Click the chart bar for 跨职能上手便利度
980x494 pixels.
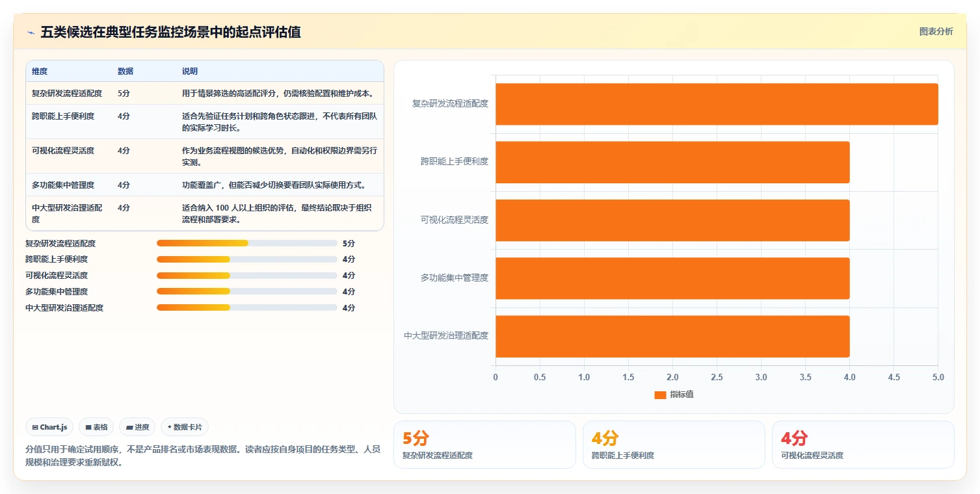click(x=672, y=162)
